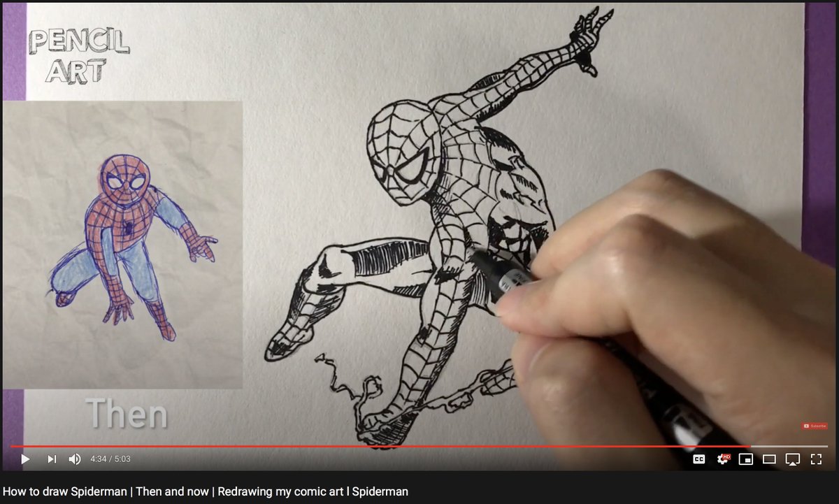Enter full screen mode
Screen dimensions: 839x504
pyautogui.click(x=816, y=459)
